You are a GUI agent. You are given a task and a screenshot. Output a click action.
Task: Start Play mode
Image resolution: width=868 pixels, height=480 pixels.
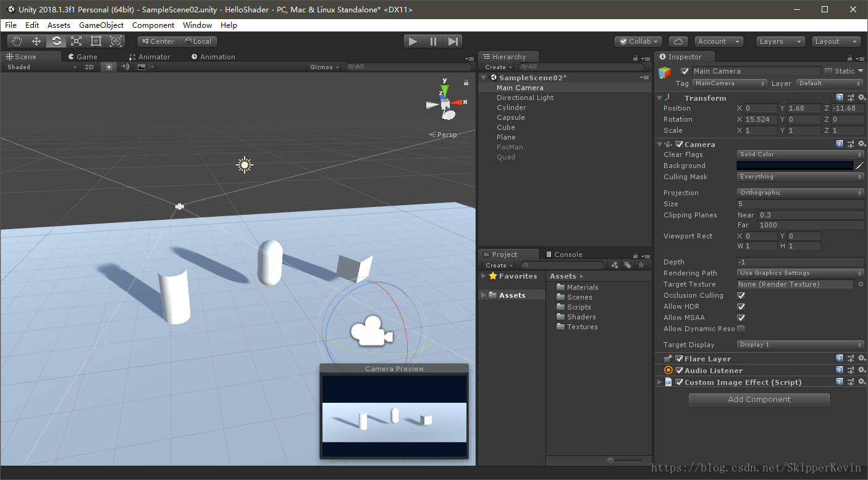click(413, 41)
